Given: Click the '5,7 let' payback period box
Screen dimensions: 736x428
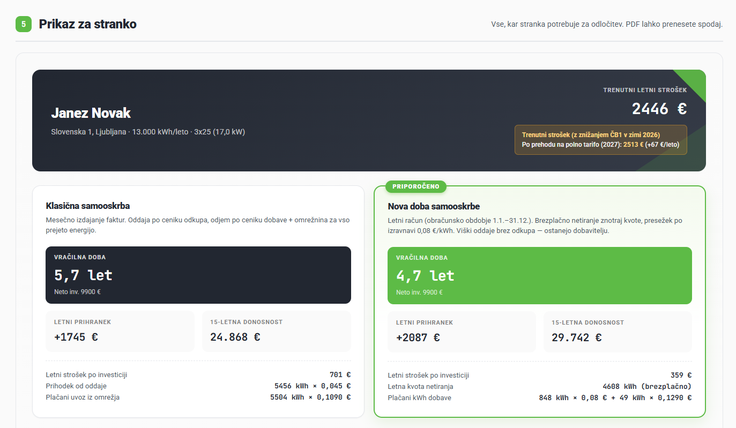Looking at the screenshot, I should pos(198,275).
